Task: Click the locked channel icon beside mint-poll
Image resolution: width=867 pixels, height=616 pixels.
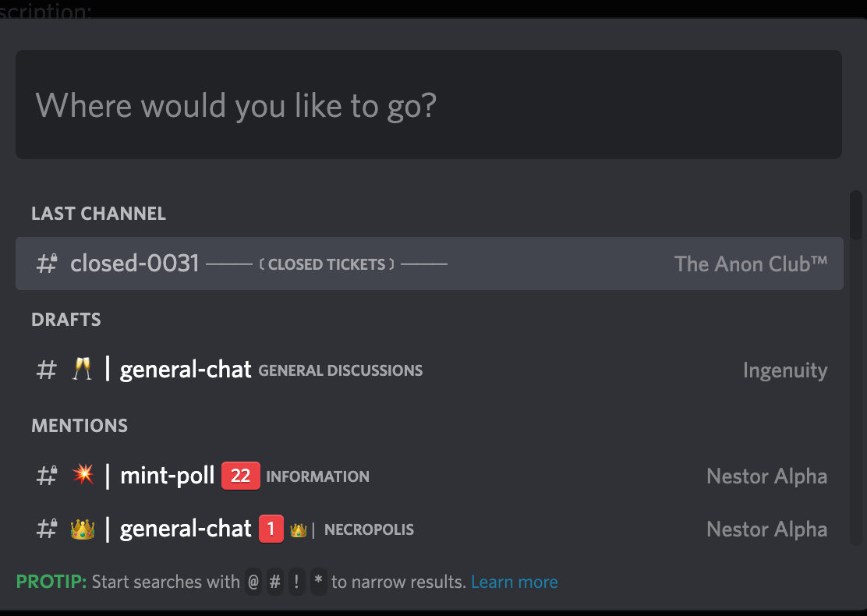Action: [x=47, y=476]
